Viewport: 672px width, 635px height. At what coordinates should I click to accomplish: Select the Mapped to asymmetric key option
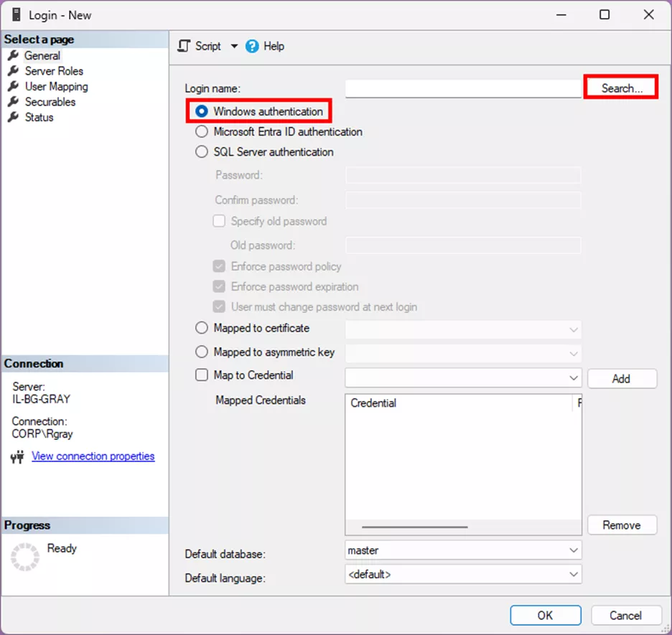(x=202, y=352)
